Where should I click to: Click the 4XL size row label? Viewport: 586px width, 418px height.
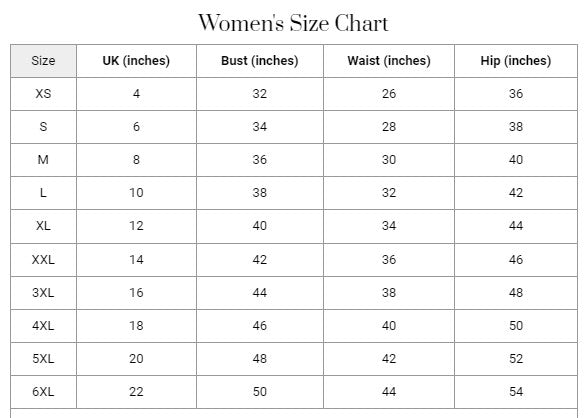coord(43,326)
